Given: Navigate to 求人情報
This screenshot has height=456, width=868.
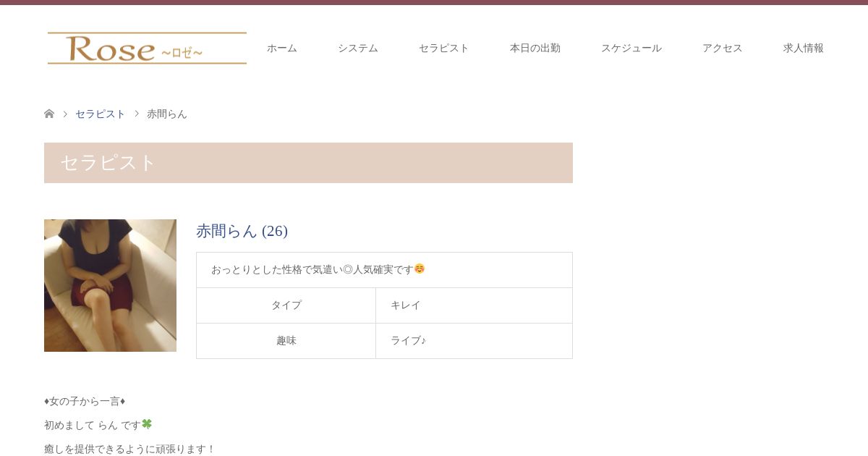Looking at the screenshot, I should (803, 48).
